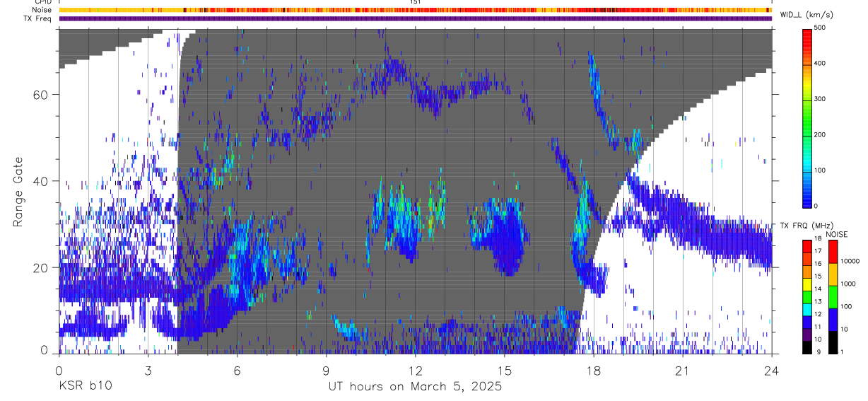Image resolution: width=868 pixels, height=401 pixels.
Task: Click the '10000' value on noise legend
Action: 850,262
